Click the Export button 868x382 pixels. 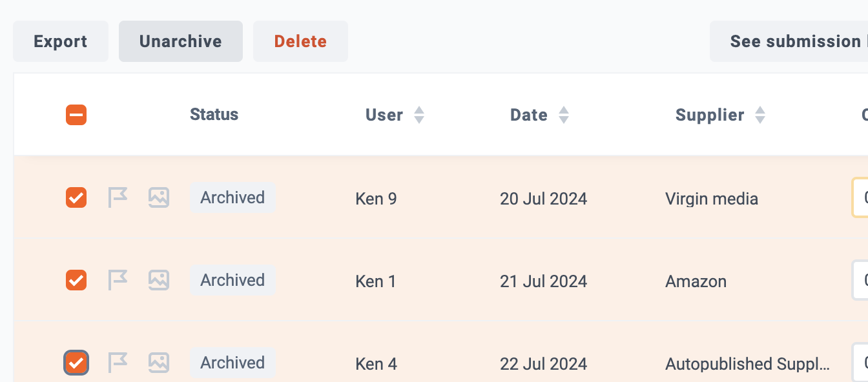coord(61,41)
